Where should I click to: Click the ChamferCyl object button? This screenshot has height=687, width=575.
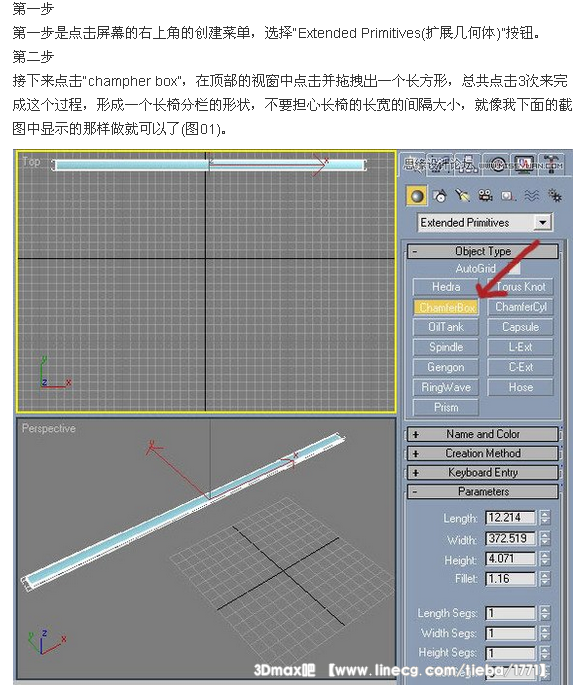(x=521, y=307)
